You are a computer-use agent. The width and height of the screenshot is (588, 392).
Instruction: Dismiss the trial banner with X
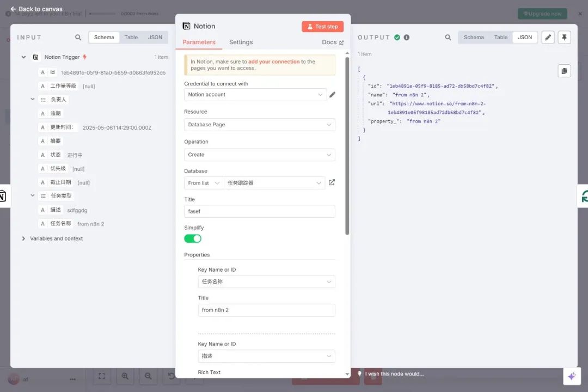coord(580,14)
